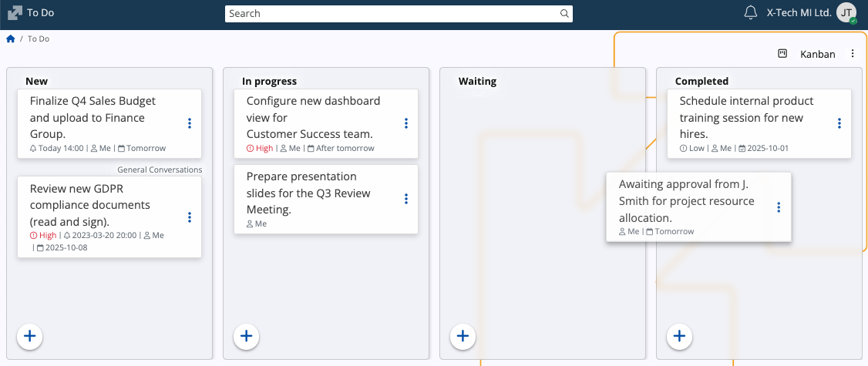The height and width of the screenshot is (366, 868).
Task: Click the Kanban view icon
Action: [x=782, y=54]
